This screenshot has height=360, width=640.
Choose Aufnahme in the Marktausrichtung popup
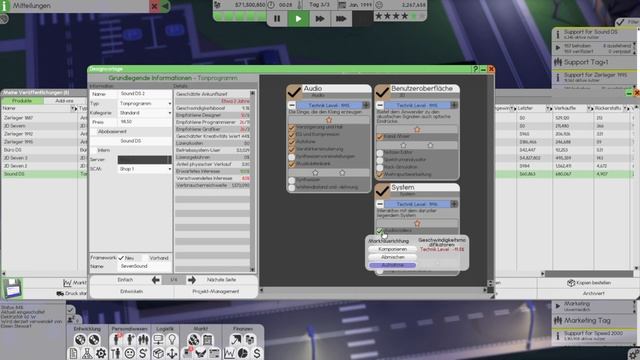392,265
